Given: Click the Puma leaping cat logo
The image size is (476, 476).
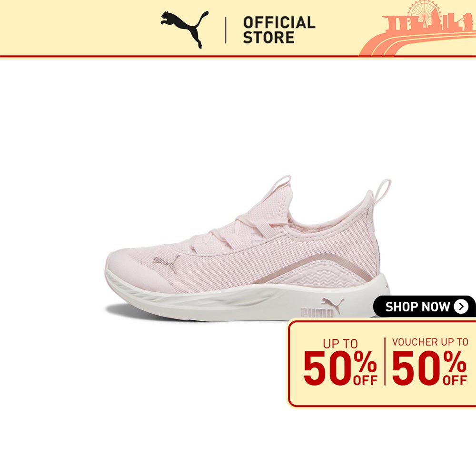Looking at the screenshot, I should coord(185,29).
